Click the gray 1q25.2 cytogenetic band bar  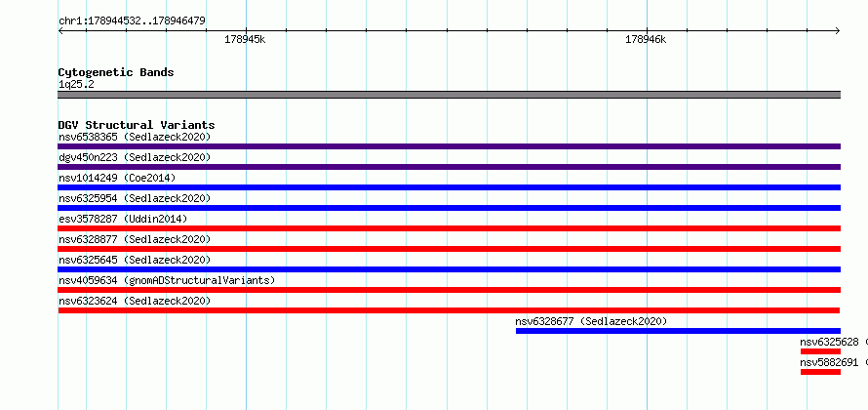tap(449, 95)
